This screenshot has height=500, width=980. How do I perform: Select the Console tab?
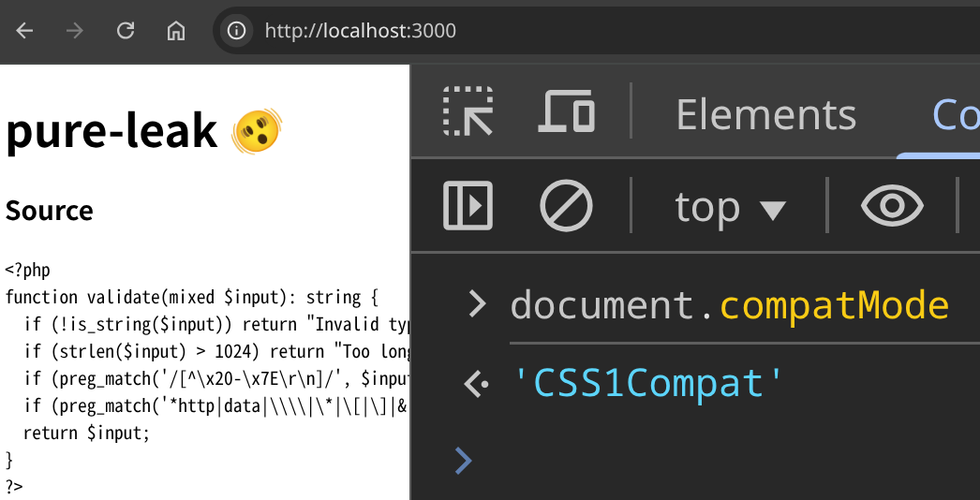955,115
